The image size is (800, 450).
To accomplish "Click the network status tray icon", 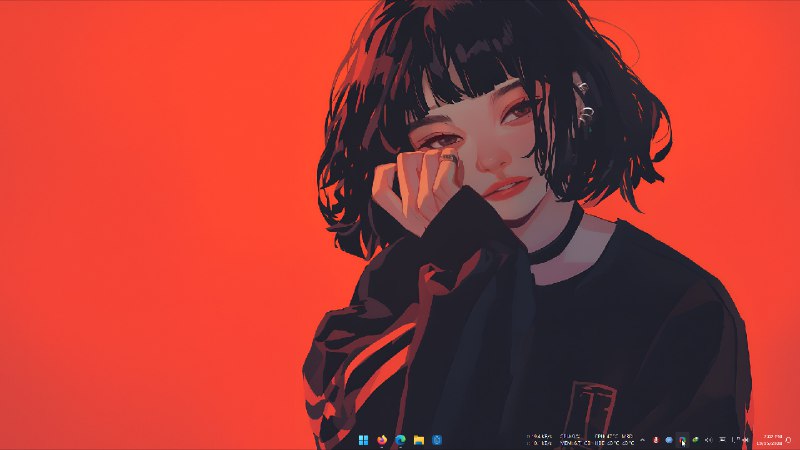I will pos(721,440).
